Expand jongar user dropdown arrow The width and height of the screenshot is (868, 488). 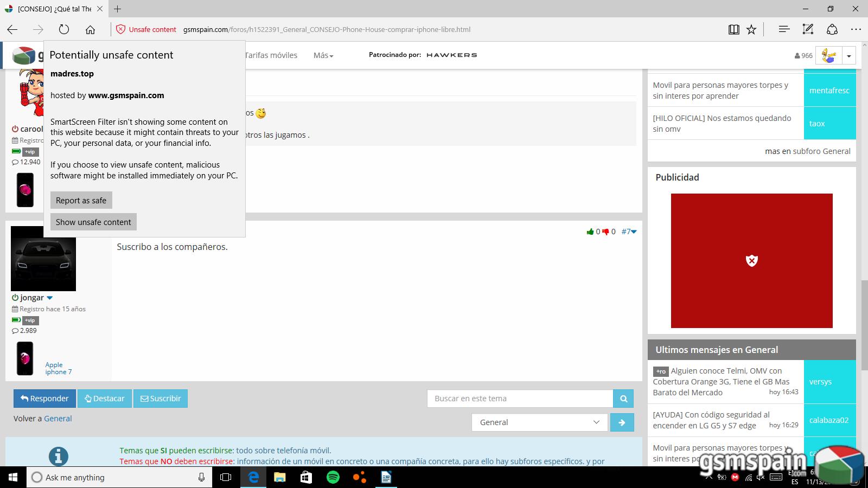49,298
